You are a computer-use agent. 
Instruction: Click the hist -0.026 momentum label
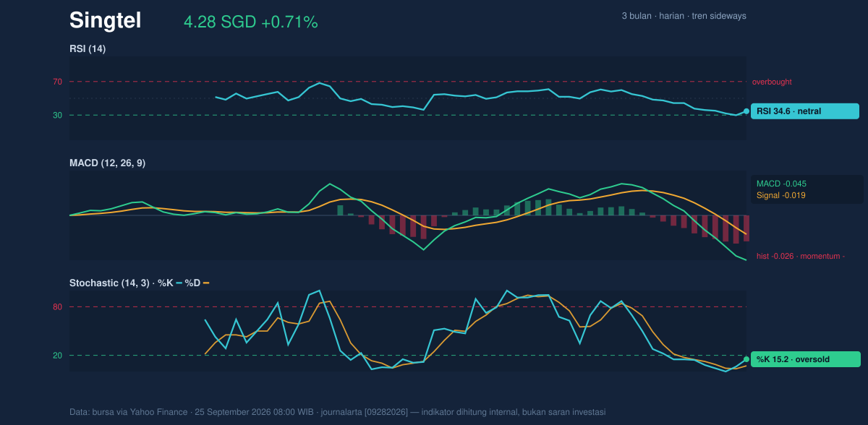[x=801, y=256]
